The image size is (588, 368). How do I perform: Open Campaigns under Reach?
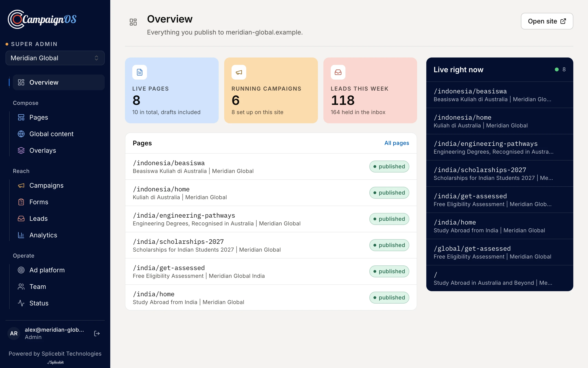click(59, 185)
